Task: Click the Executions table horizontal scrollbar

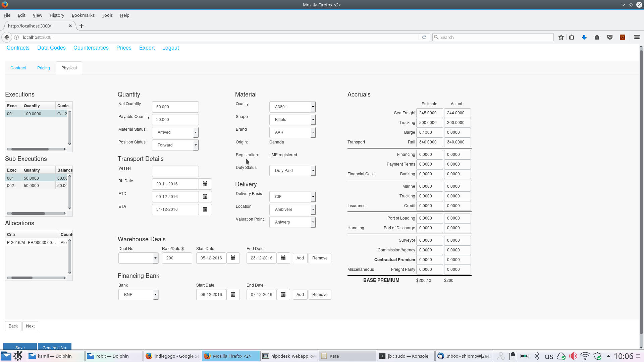Action: click(x=30, y=149)
